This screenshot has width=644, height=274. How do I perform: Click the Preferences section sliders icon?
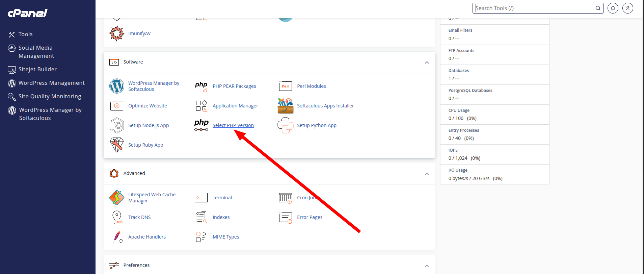114,266
